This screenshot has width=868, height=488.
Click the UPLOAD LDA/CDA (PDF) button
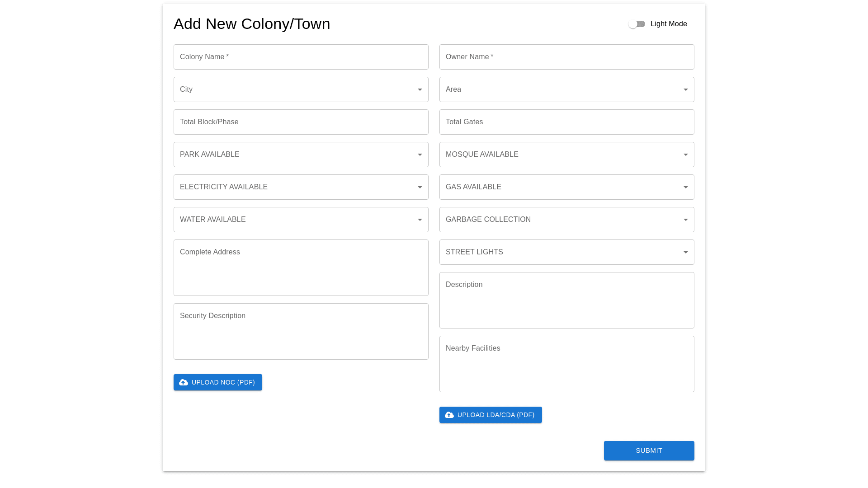491,414
